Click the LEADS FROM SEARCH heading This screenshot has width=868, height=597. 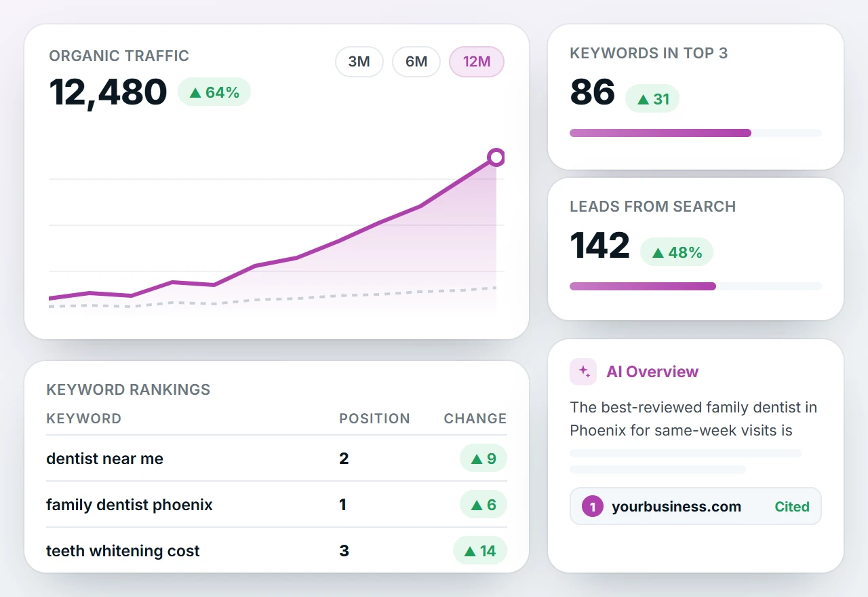point(653,206)
